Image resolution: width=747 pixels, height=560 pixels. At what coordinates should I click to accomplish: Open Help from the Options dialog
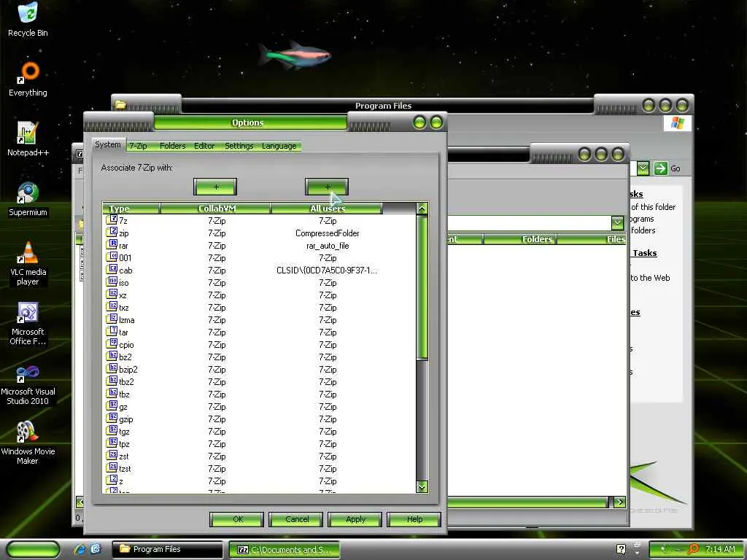[x=414, y=519]
